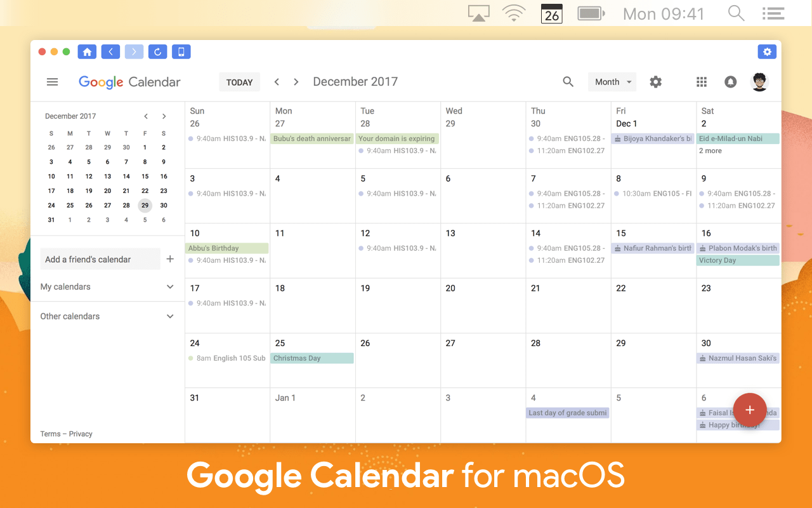Click the calendar 26 menu bar icon

pyautogui.click(x=552, y=13)
